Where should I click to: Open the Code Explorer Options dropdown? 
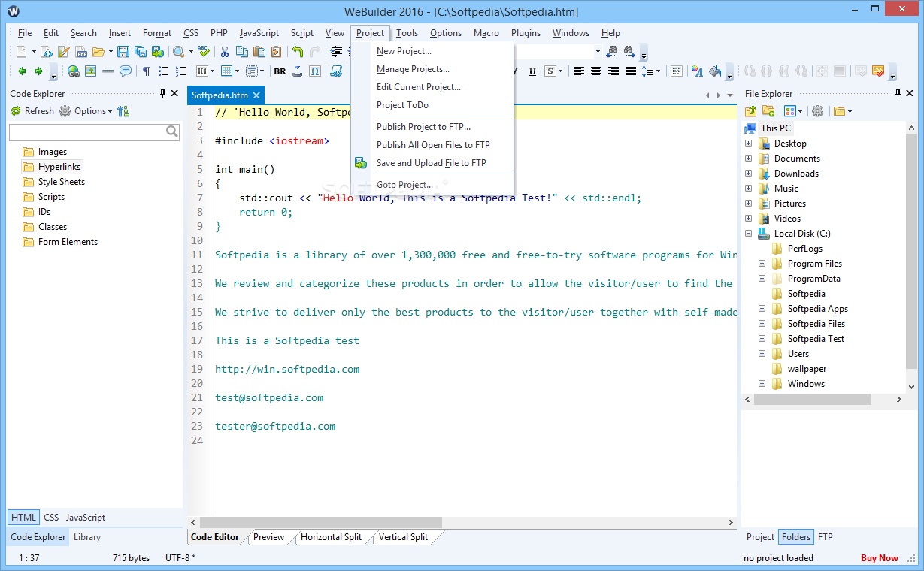coord(86,111)
